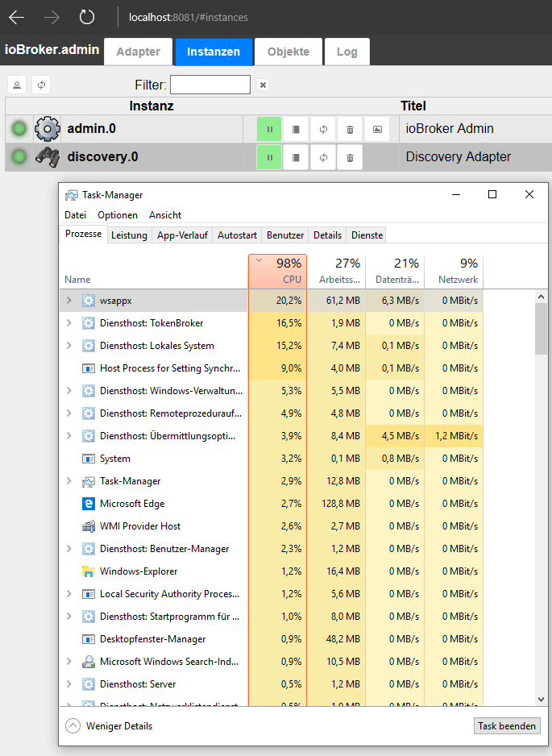Select the Windows-Explorer process
The width and height of the screenshot is (552, 756).
click(x=272, y=571)
